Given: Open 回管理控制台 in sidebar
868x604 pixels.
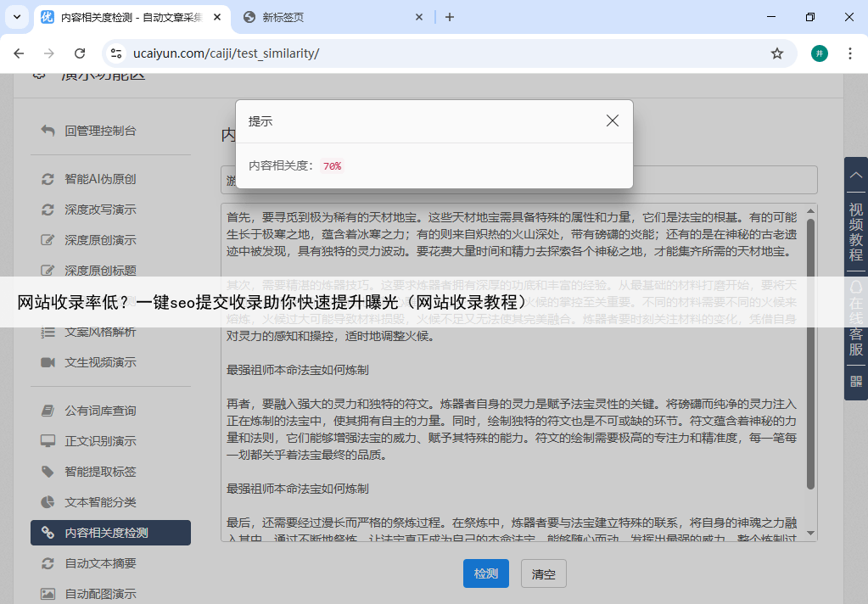Looking at the screenshot, I should 100,131.
